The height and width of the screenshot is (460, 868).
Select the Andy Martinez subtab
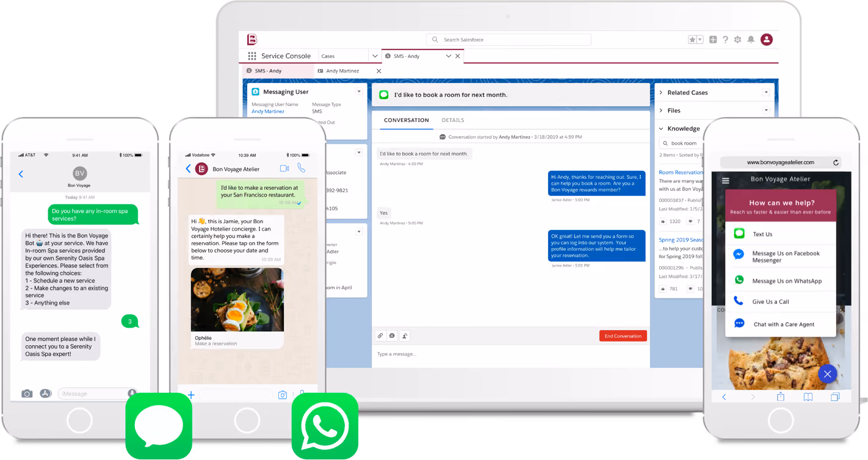pyautogui.click(x=342, y=71)
